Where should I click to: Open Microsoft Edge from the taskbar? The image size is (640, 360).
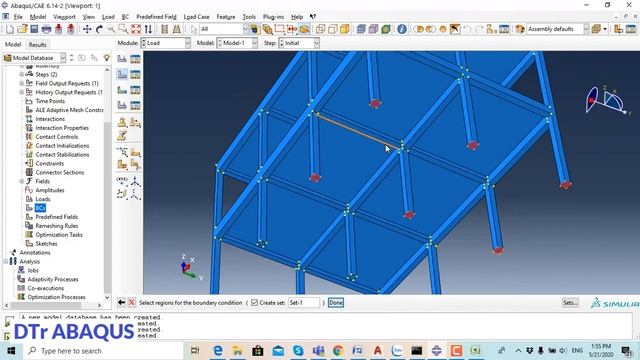(x=218, y=351)
